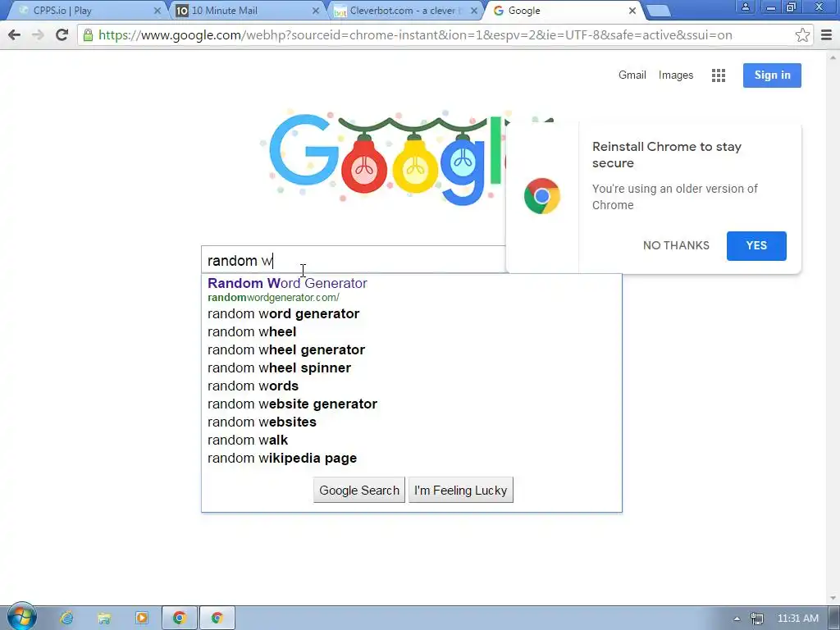The width and height of the screenshot is (840, 630).
Task: Close the CPPS.io tab
Action: coord(157,11)
